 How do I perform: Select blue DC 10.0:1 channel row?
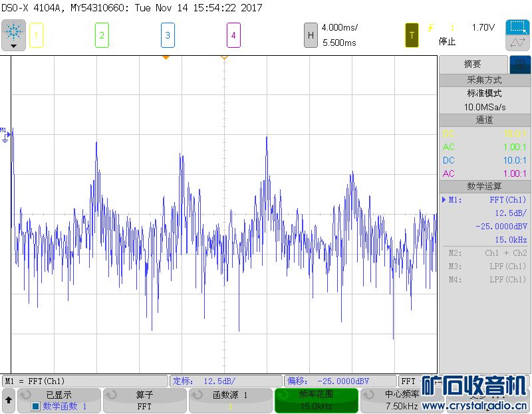pyautogui.click(x=485, y=160)
